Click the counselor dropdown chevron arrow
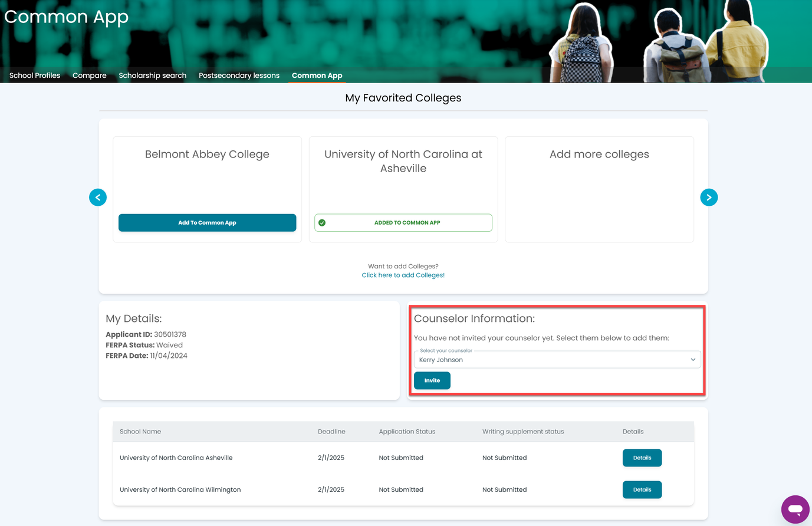Image resolution: width=812 pixels, height=526 pixels. click(693, 360)
